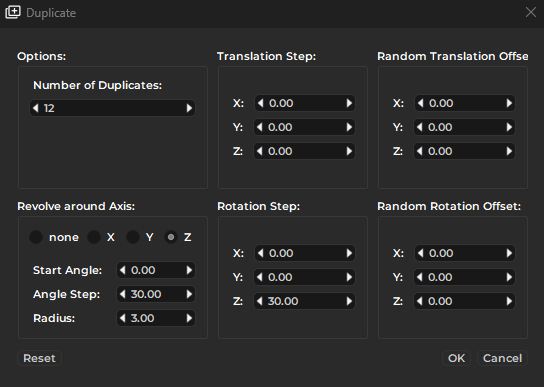The height and width of the screenshot is (387, 544).
Task: Click the Number of Duplicates value field
Action: click(x=112, y=108)
